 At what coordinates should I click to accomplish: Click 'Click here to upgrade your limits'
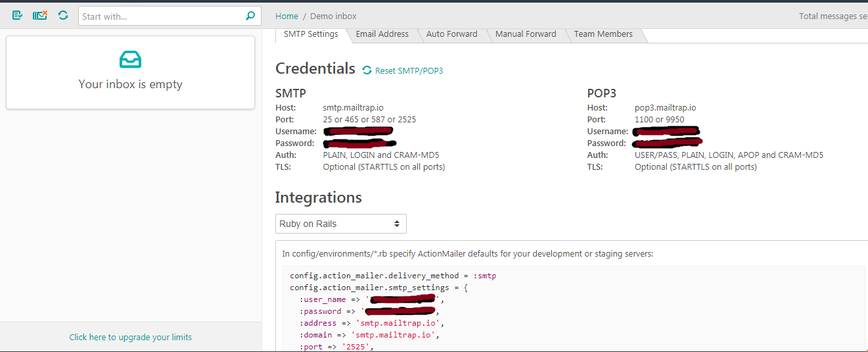(131, 337)
